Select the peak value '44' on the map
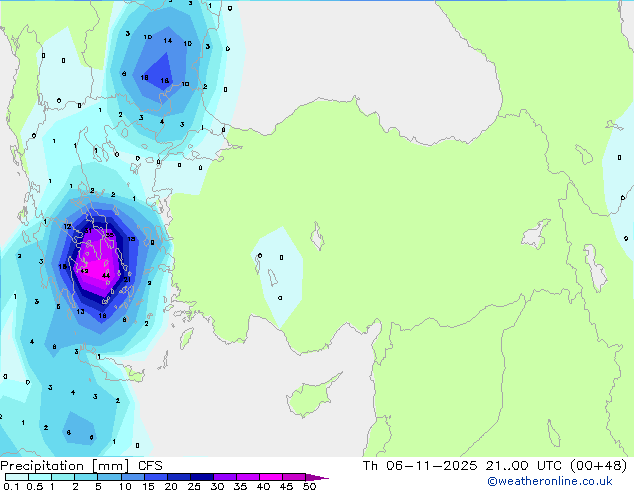 click(x=106, y=276)
